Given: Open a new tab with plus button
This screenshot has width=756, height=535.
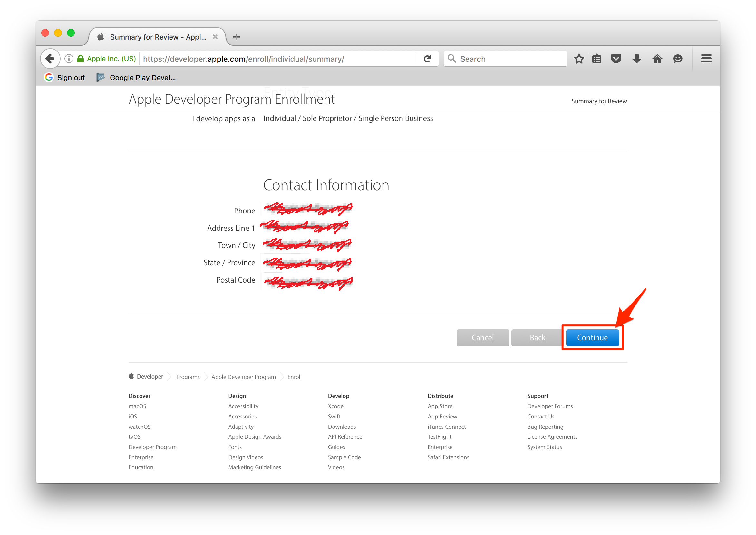Looking at the screenshot, I should coord(237,37).
